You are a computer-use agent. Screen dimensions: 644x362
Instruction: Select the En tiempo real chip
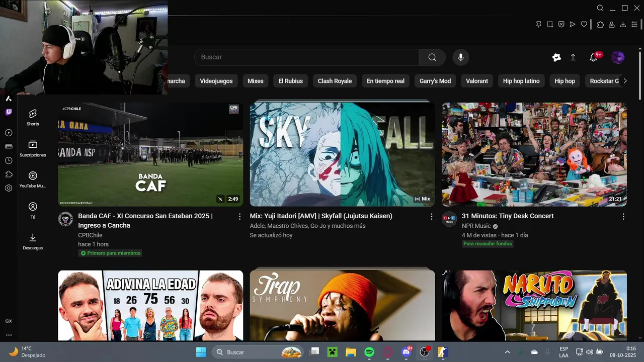385,81
